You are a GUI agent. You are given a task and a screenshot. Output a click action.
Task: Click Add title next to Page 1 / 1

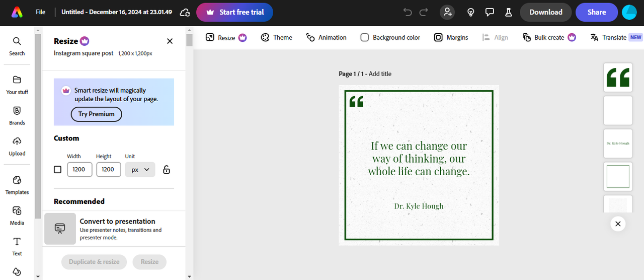coord(380,74)
